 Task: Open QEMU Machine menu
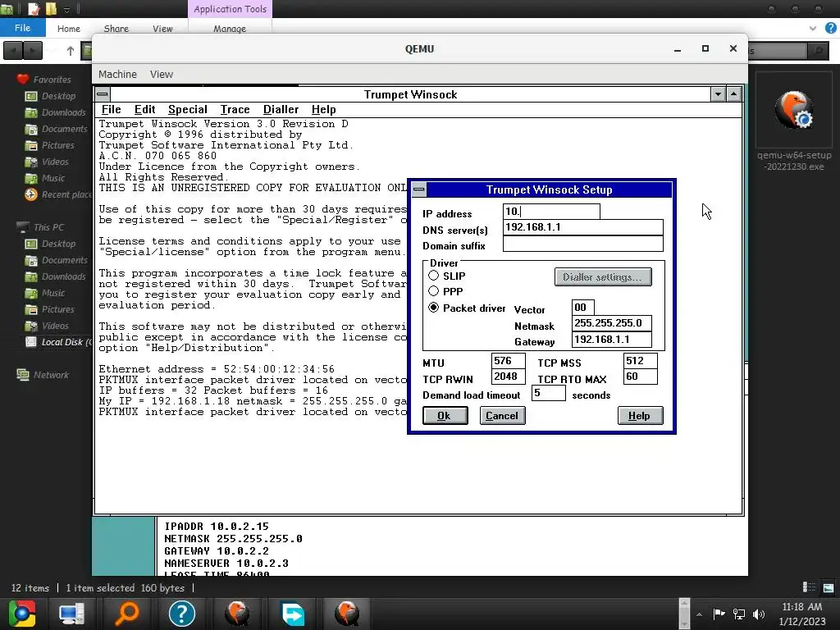(117, 75)
